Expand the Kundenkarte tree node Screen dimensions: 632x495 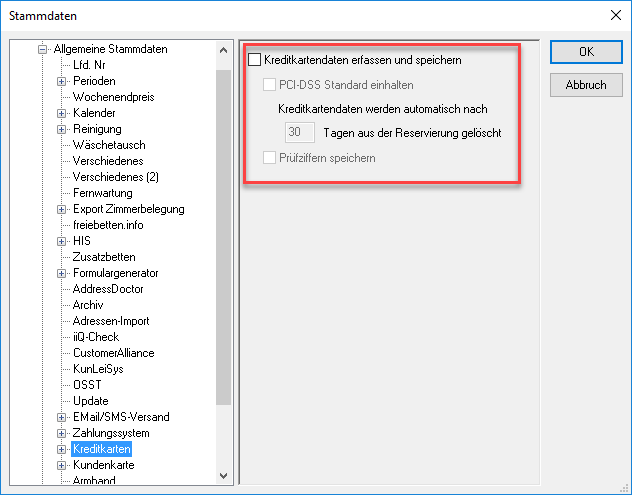[x=61, y=465]
